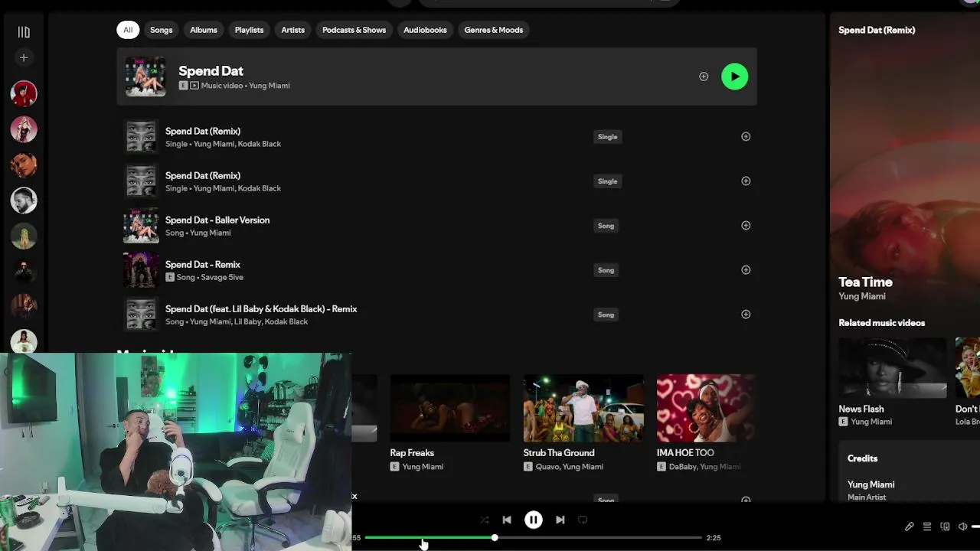The image size is (980, 551).
Task: Add Spend Dat music video to library
Action: 704,77
